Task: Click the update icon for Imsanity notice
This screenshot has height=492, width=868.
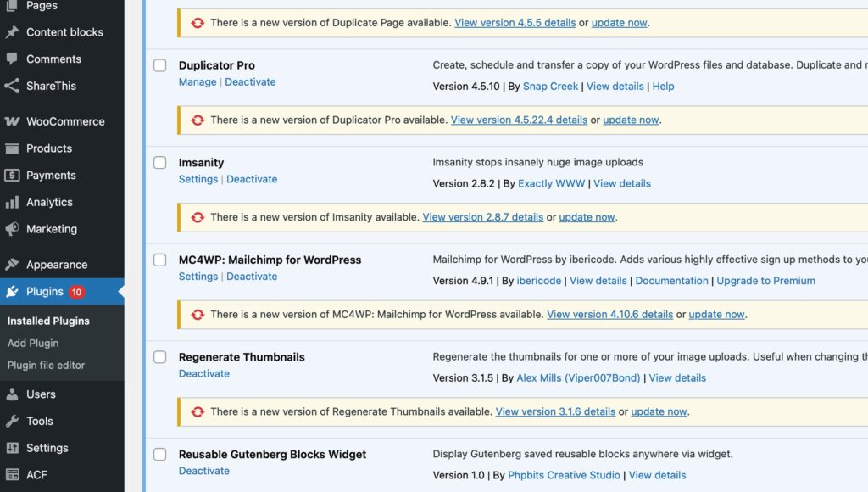Action: pos(198,217)
